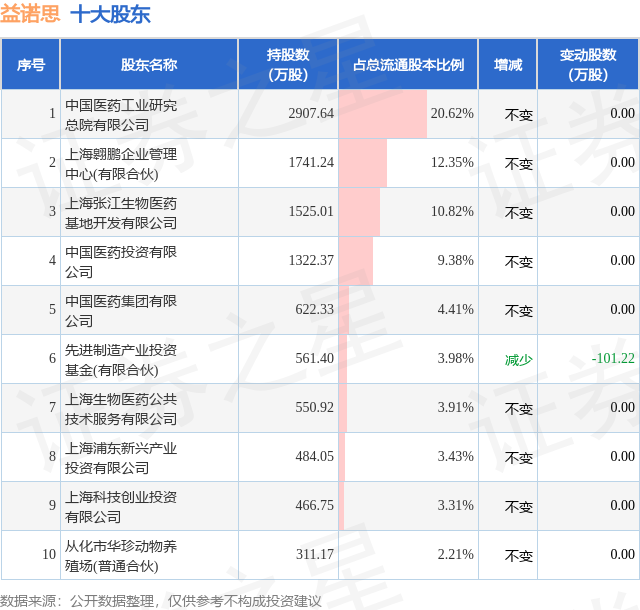The height and width of the screenshot is (610, 640).
Task: Select shareholder 先进制造产业投资基金(有限合伙)
Action: click(121, 360)
